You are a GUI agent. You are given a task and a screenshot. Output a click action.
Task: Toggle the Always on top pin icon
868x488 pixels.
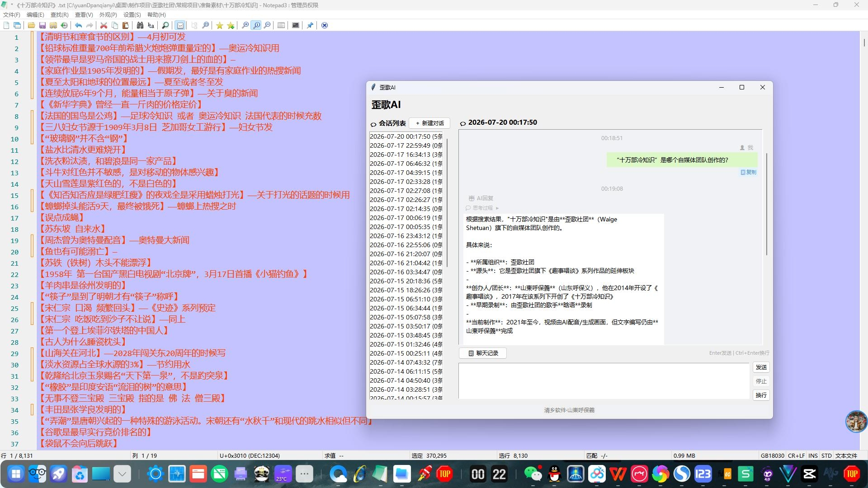tap(310, 25)
